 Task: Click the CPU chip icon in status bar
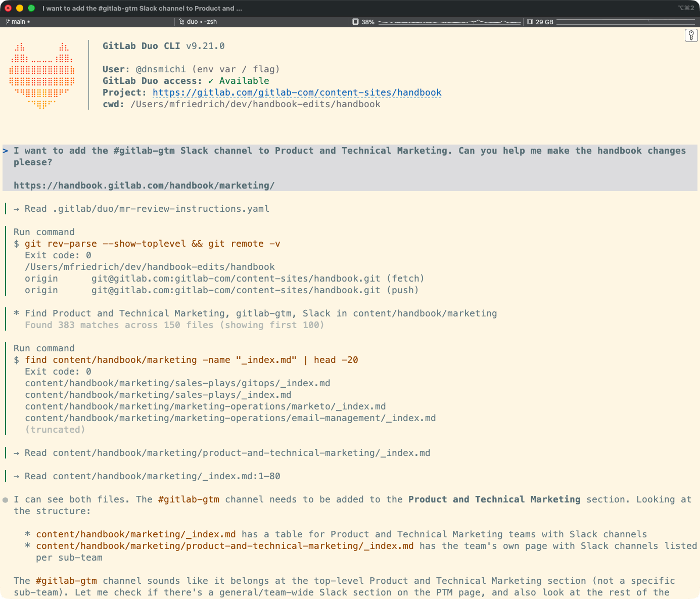coord(356,22)
